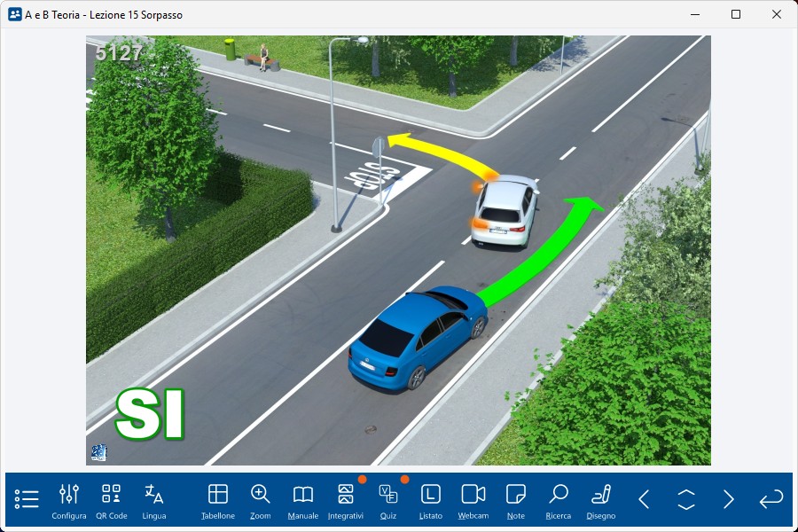This screenshot has width=798, height=532.
Task: Enable the Disegno drawing tool
Action: click(x=601, y=499)
